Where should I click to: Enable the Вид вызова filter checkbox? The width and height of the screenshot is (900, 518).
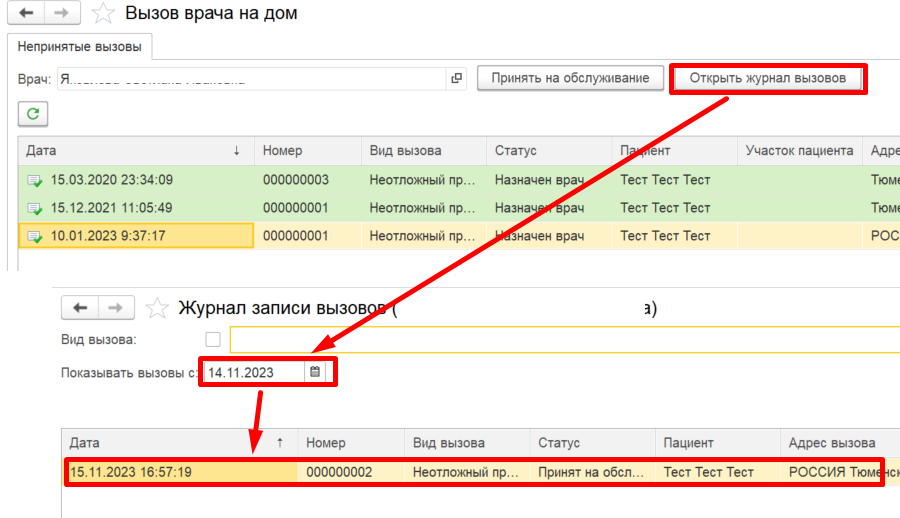tap(212, 340)
